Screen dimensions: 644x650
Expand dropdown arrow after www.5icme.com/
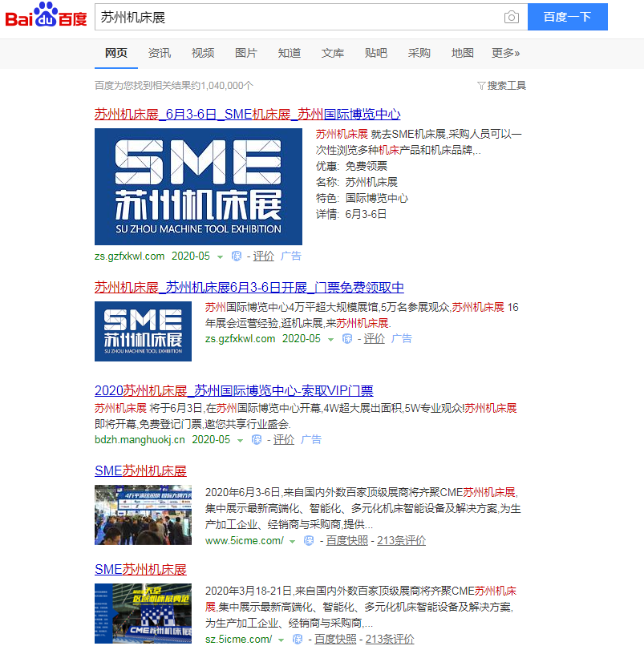coord(293,541)
